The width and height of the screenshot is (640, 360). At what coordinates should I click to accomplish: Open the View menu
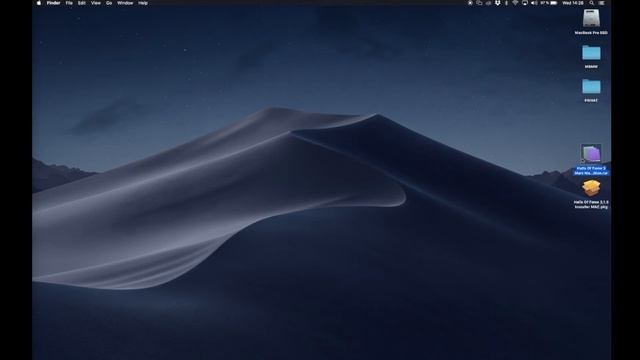(96, 3)
